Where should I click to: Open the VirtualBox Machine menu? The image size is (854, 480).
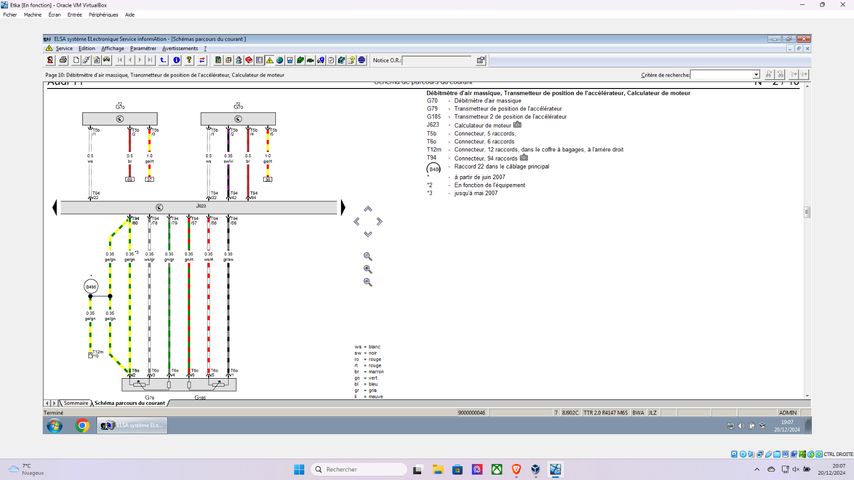point(33,15)
